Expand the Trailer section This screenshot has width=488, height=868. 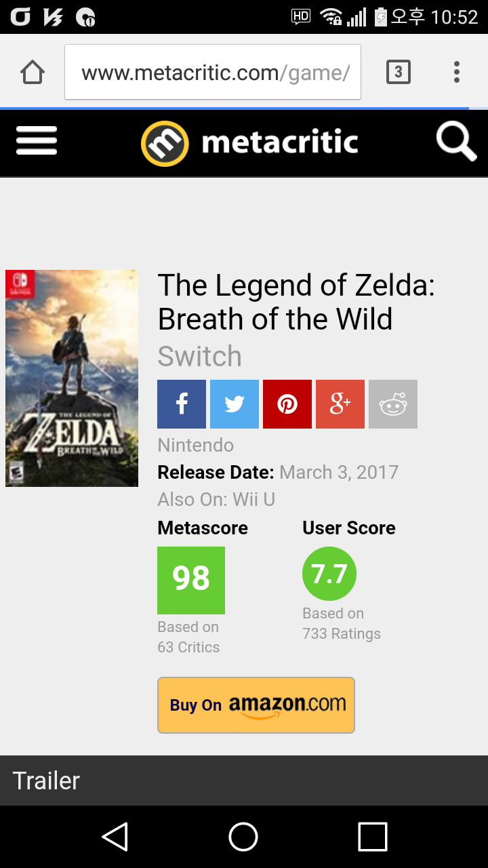coord(244,781)
